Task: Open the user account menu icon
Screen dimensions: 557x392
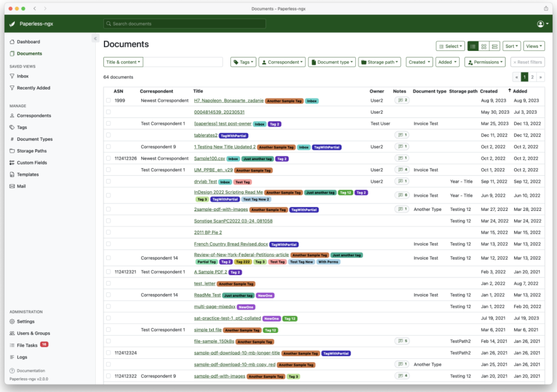Action: 543,24
